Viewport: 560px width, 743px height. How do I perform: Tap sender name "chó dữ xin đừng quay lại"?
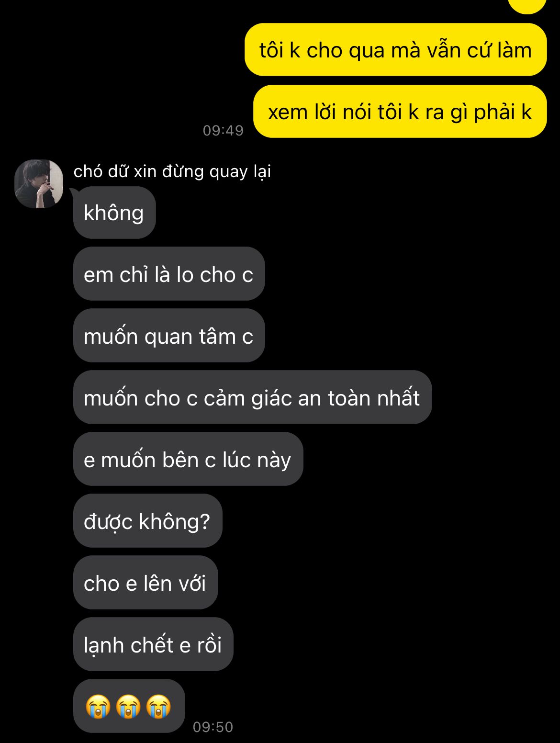(x=172, y=171)
